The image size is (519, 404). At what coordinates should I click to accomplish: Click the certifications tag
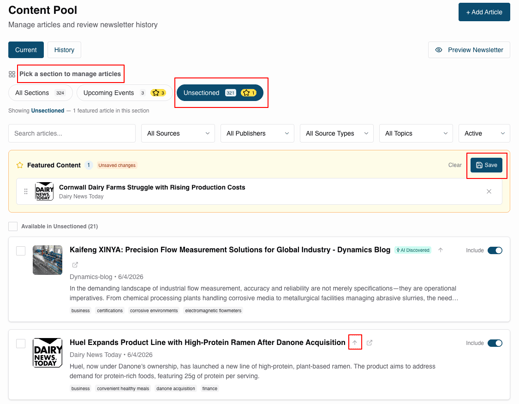pos(110,311)
